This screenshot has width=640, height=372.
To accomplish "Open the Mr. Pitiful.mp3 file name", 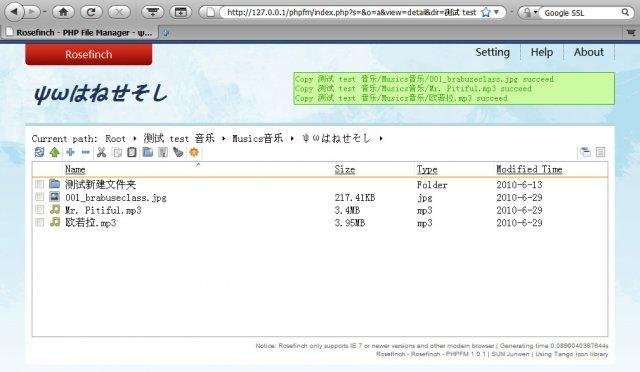I will point(103,210).
